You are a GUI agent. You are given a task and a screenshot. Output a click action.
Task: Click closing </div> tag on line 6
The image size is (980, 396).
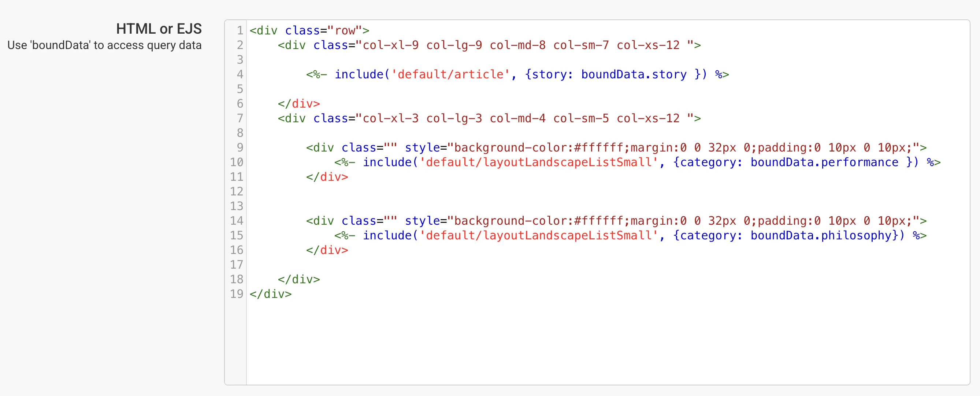pyautogui.click(x=298, y=104)
